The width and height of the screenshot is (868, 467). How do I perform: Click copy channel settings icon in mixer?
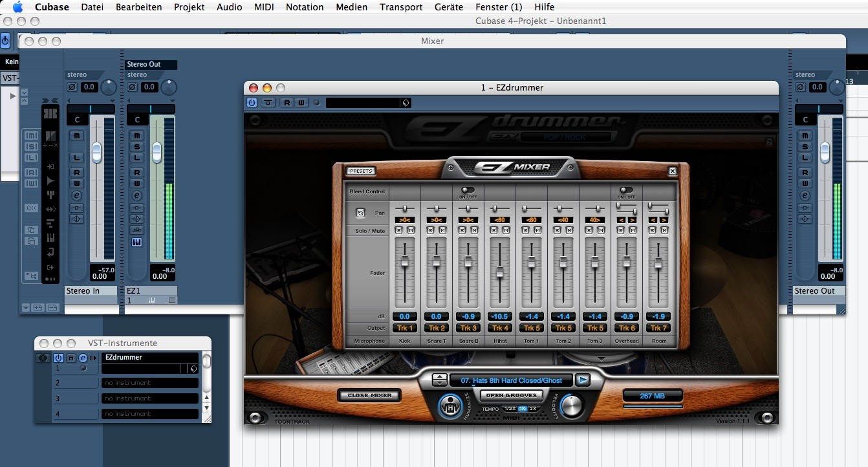coord(31,230)
